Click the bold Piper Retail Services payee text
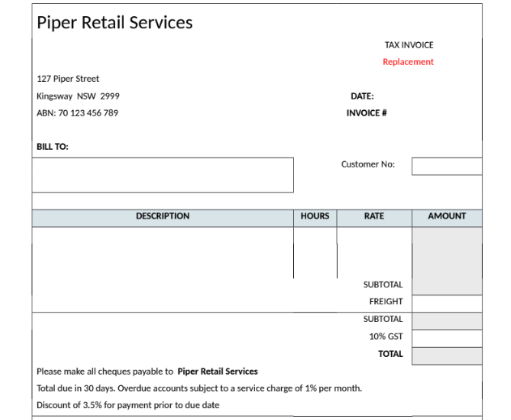The width and height of the screenshot is (511, 420). [217, 371]
